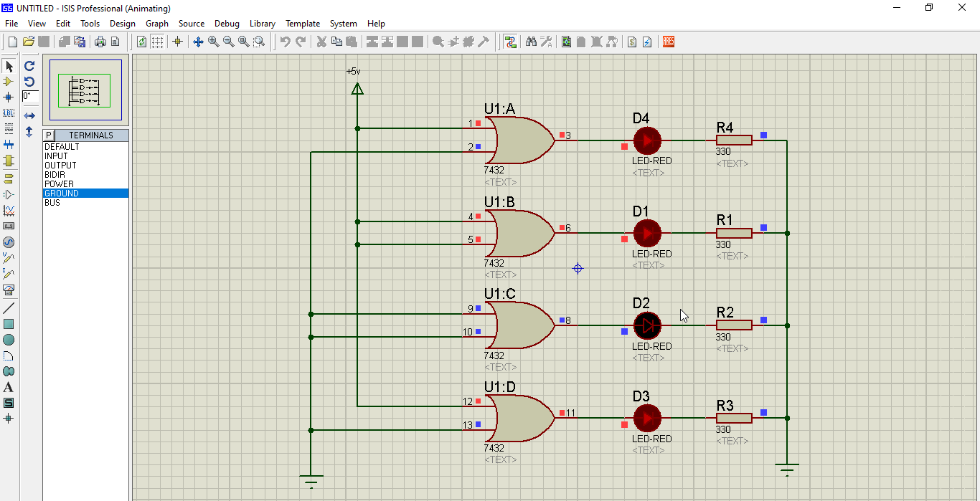Choose the Voltage Probe mode tool
The height and width of the screenshot is (501, 980).
[x=9, y=259]
